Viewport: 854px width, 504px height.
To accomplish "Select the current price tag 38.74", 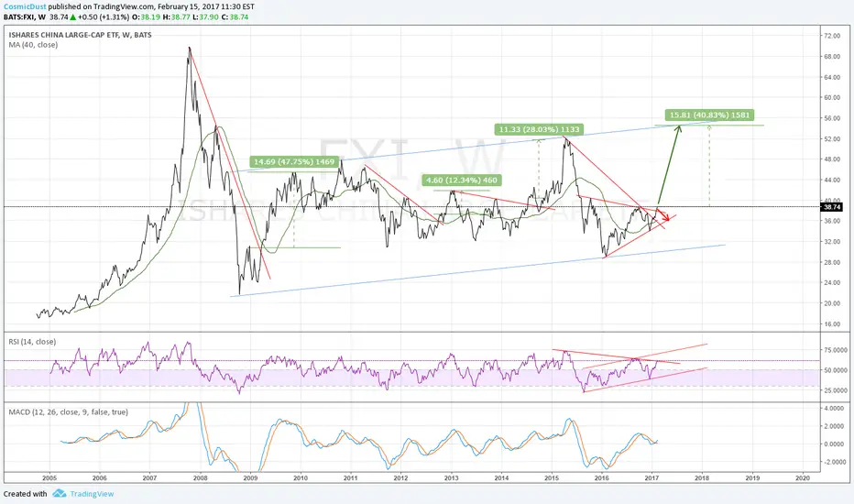I will [832, 207].
